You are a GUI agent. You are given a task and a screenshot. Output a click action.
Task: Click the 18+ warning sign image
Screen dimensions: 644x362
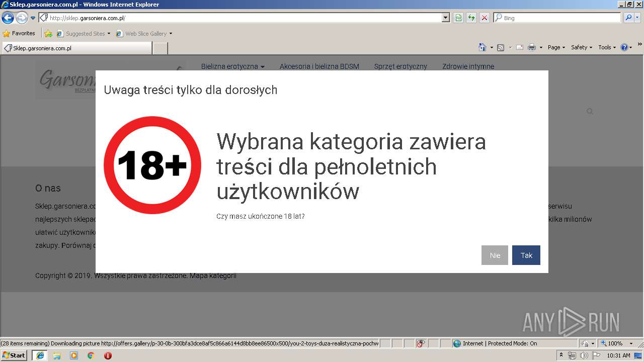click(x=152, y=165)
